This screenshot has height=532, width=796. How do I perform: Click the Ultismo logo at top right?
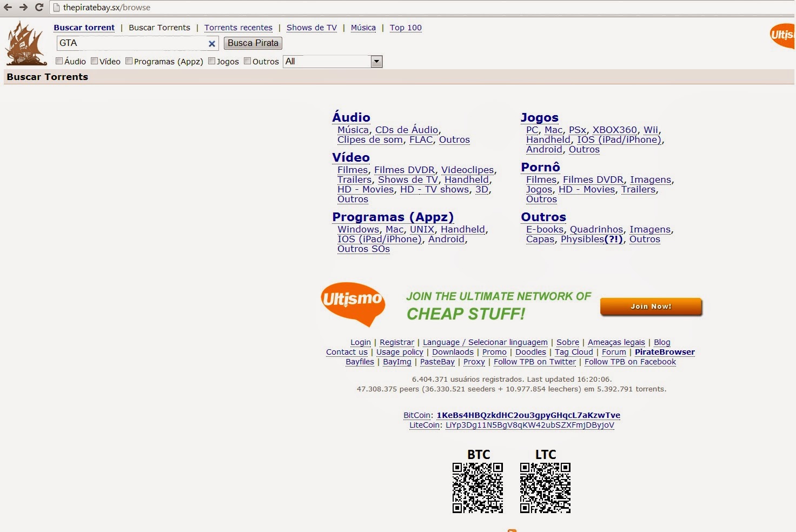coord(782,36)
